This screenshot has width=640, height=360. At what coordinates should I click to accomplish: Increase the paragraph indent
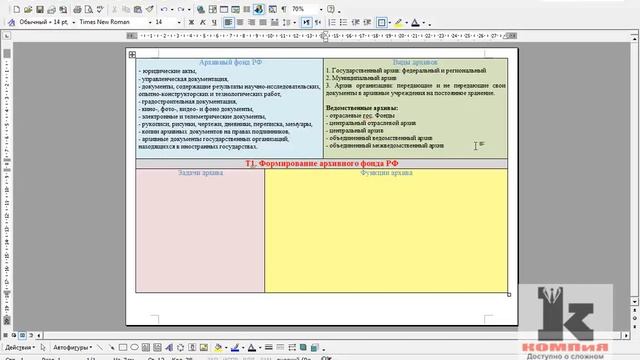tap(367, 22)
